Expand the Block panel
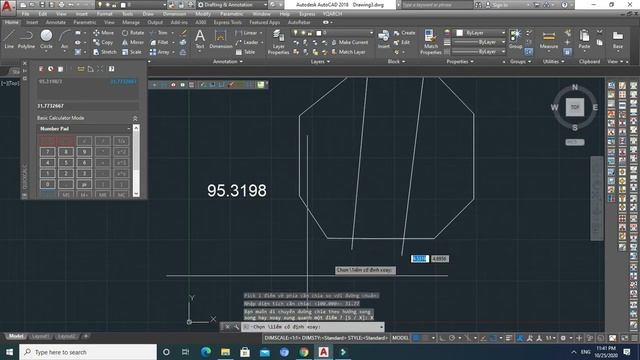 pos(396,62)
